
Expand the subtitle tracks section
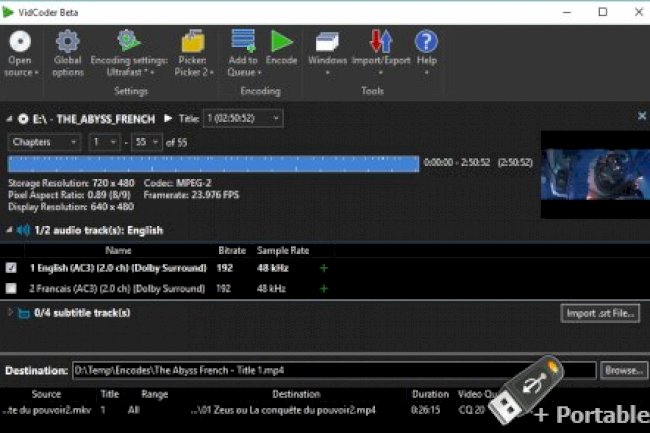10,313
